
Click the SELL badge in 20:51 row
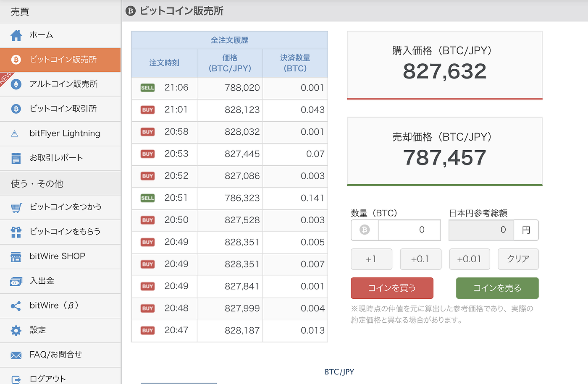pos(147,198)
